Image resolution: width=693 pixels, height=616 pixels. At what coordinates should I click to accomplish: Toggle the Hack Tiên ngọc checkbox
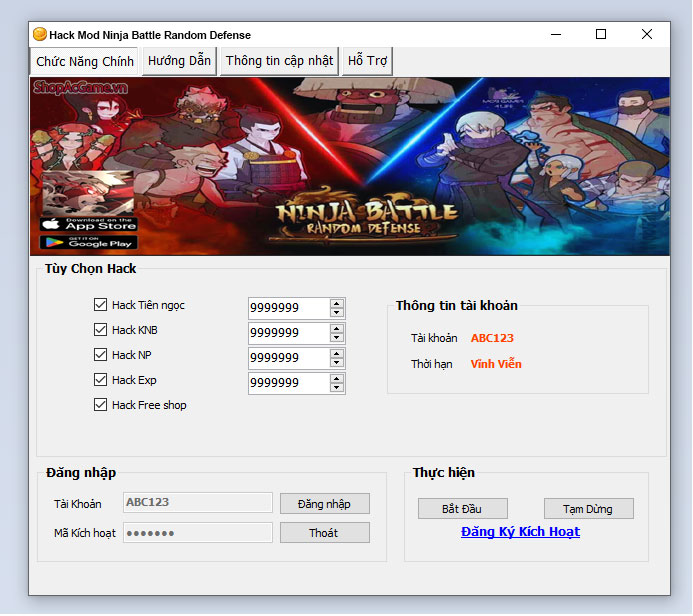pos(100,304)
